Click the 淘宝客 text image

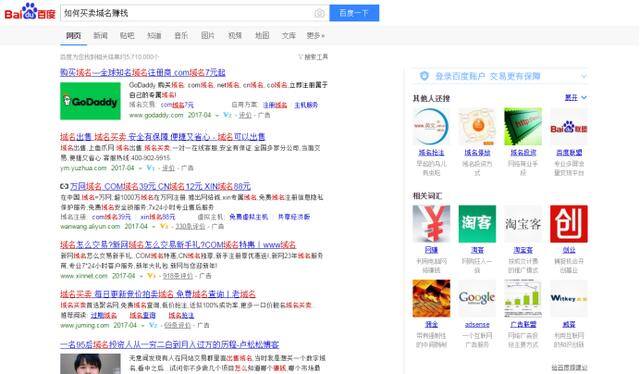523,224
